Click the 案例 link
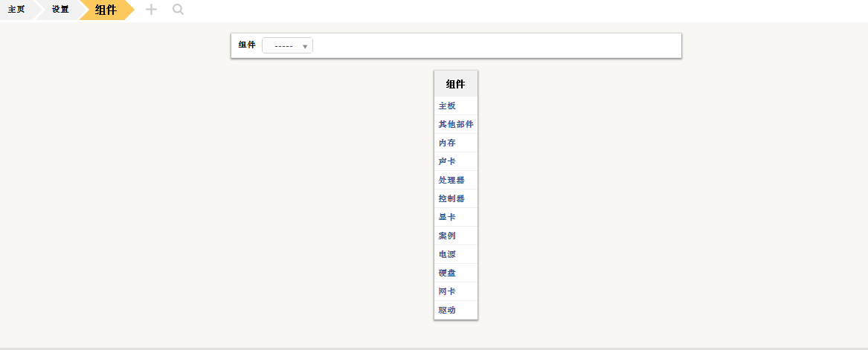Viewport: 868px width, 350px height. coord(447,236)
